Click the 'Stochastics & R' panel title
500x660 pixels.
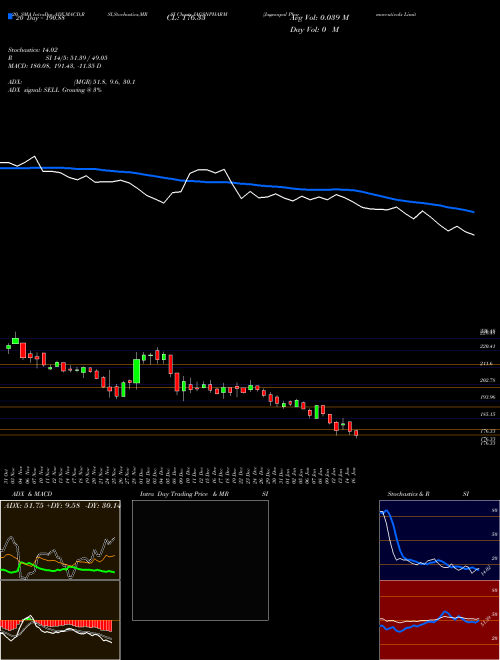point(408,494)
